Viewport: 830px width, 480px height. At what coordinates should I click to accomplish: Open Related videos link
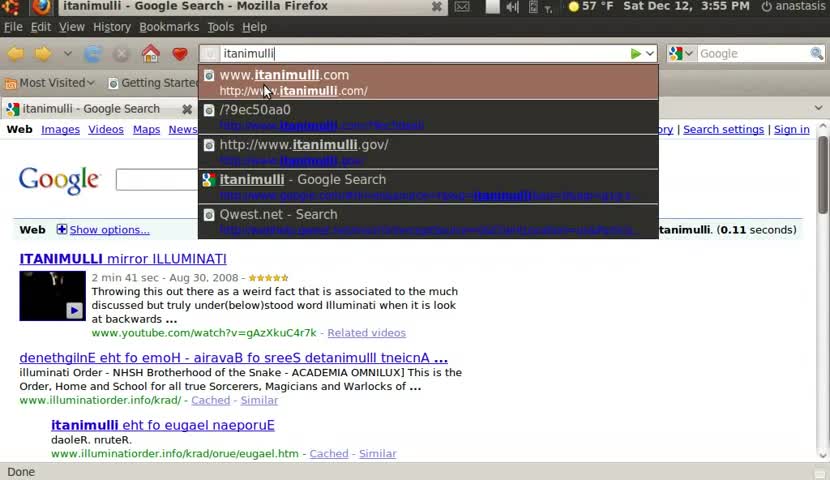pyautogui.click(x=366, y=333)
